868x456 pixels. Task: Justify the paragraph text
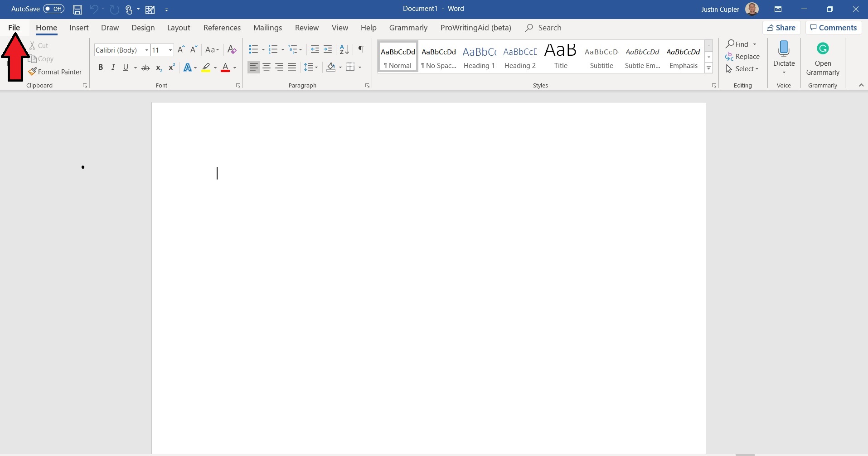point(292,67)
